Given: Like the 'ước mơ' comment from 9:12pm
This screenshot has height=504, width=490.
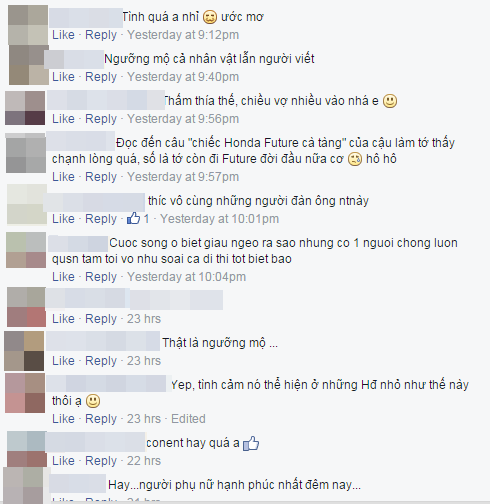Looking at the screenshot, I should click(63, 35).
